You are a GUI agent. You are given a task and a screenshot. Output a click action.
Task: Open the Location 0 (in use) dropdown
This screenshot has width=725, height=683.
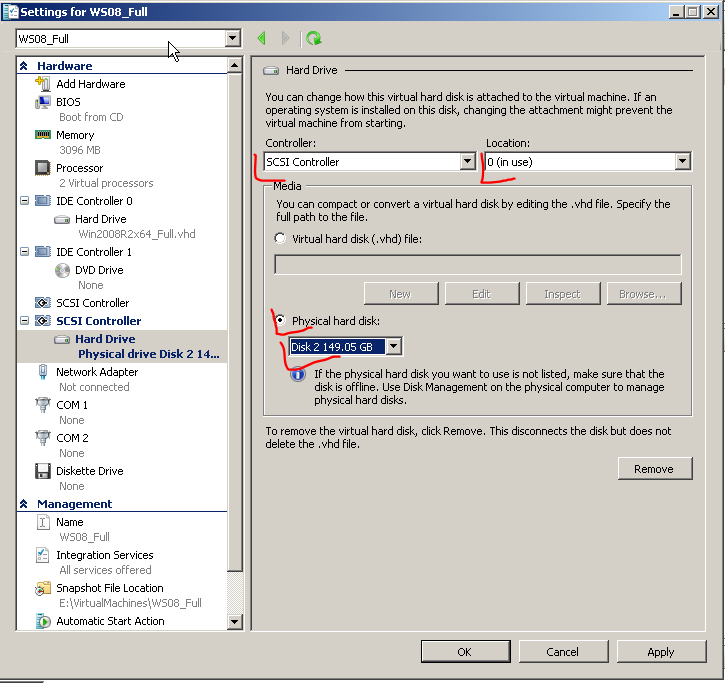(x=682, y=161)
